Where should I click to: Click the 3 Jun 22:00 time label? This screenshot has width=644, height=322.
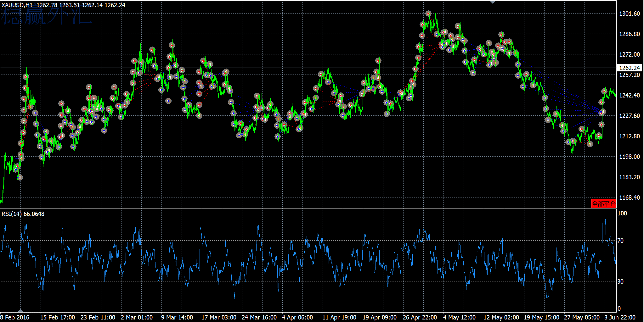coord(620,317)
